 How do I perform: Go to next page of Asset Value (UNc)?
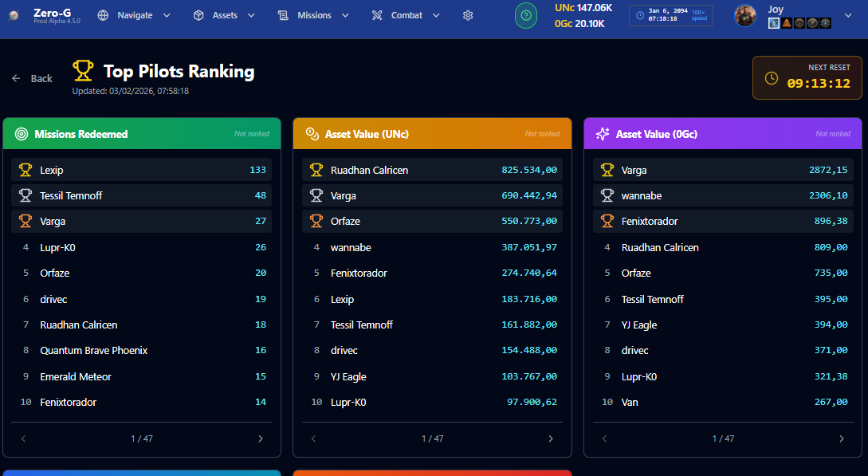tap(551, 439)
